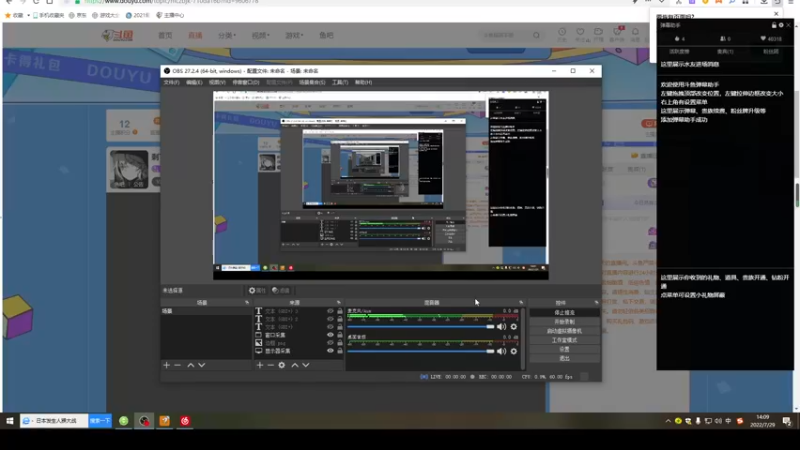The image size is (800, 450).
Task: Open source properties gear below Sources list
Action: [282, 365]
